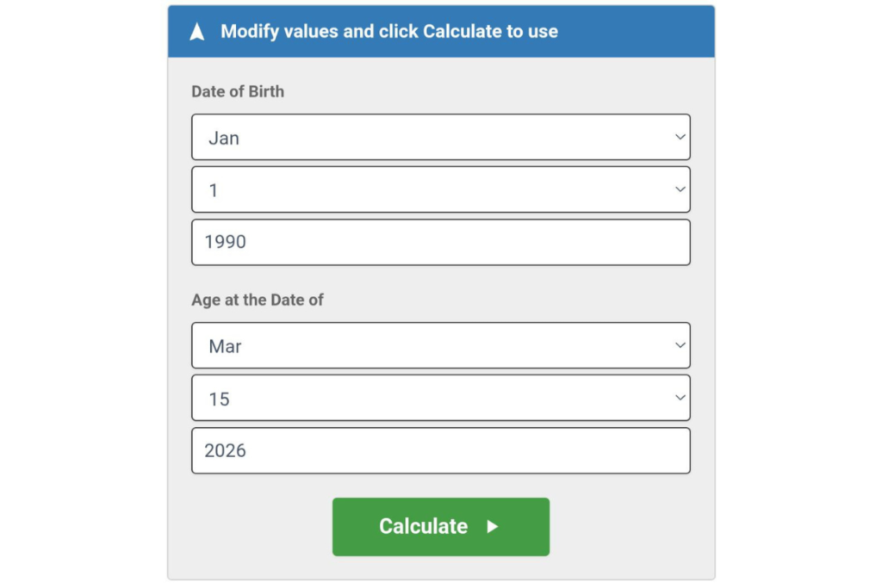Click the chevron on the Mar month selector
The width and height of the screenshot is (882, 588).
point(680,345)
